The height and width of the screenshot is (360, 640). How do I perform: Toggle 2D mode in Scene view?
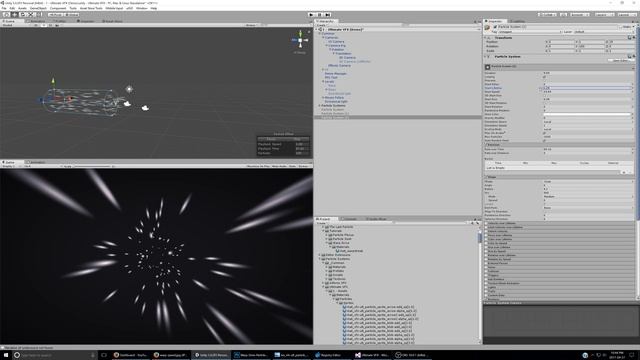click(36, 25)
